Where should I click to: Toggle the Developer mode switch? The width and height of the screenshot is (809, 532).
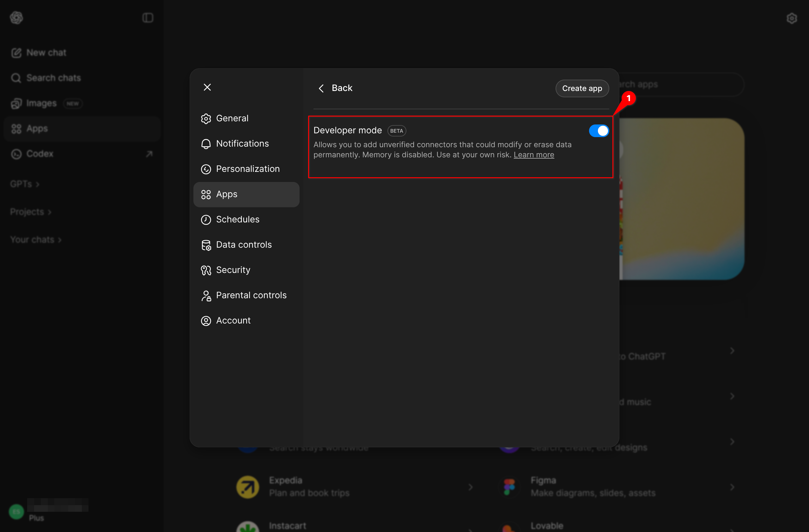coord(598,131)
